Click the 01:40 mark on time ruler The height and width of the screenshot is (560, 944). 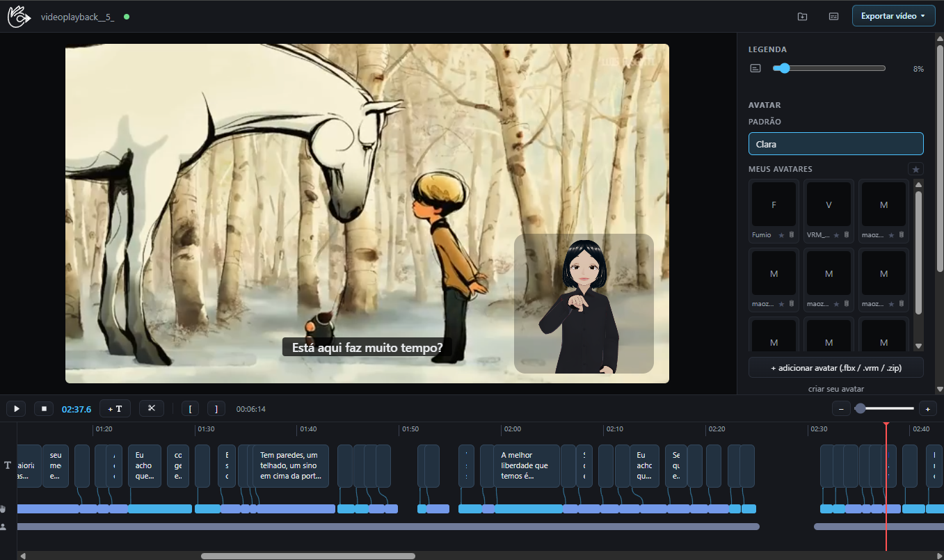click(308, 429)
